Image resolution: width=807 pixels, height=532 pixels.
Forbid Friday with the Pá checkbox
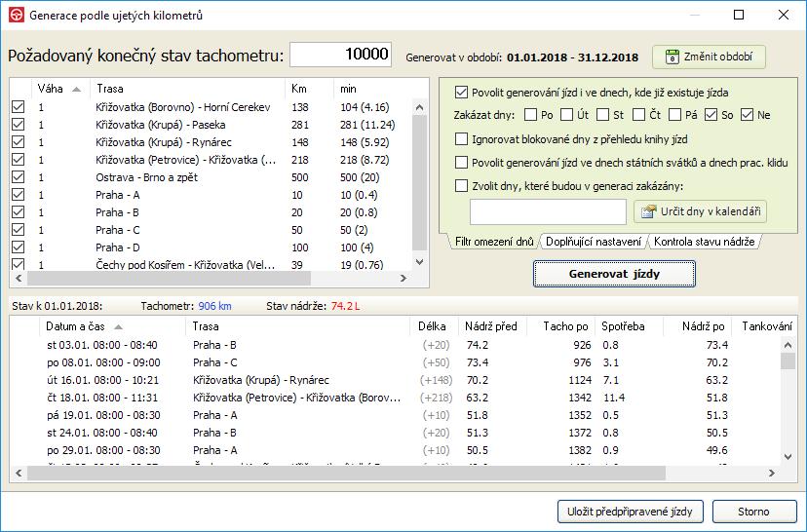(x=674, y=115)
